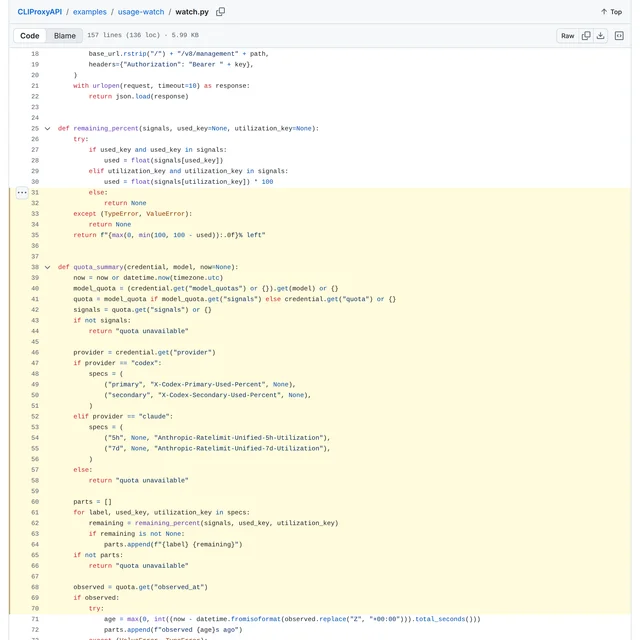This screenshot has width=640, height=640.
Task: Click the urlopen call on line 21
Action: (x=106, y=86)
